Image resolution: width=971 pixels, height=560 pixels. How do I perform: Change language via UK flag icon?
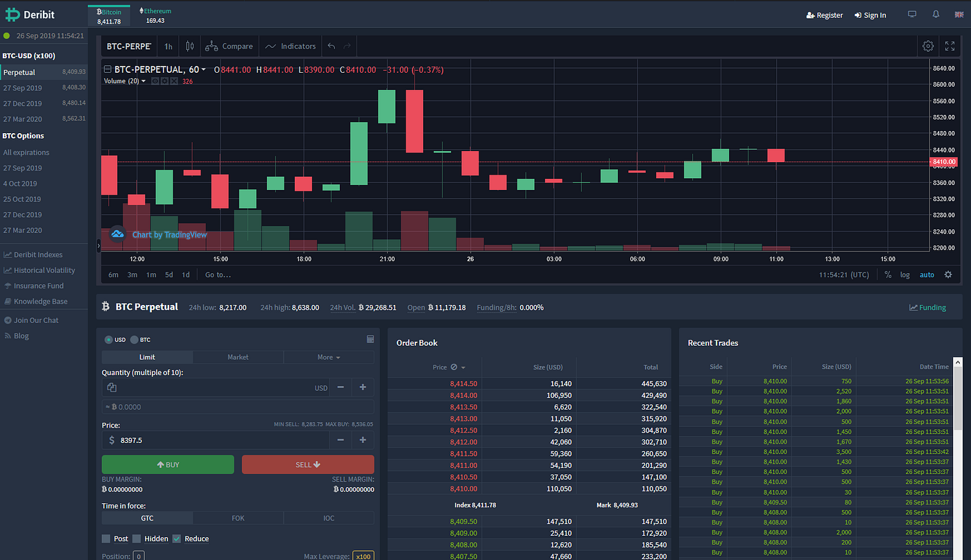click(959, 15)
